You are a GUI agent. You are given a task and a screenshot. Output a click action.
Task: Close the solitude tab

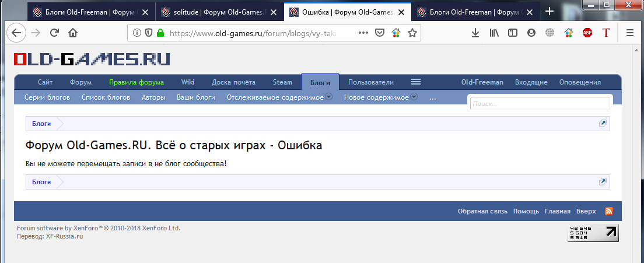tap(273, 12)
